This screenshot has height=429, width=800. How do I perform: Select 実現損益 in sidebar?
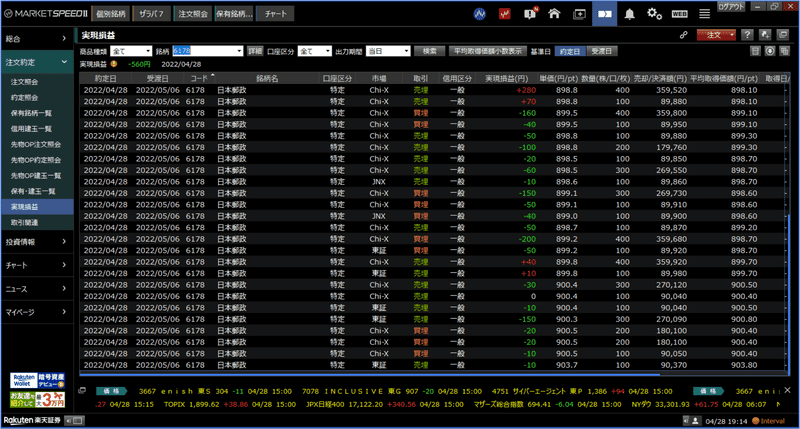point(37,207)
